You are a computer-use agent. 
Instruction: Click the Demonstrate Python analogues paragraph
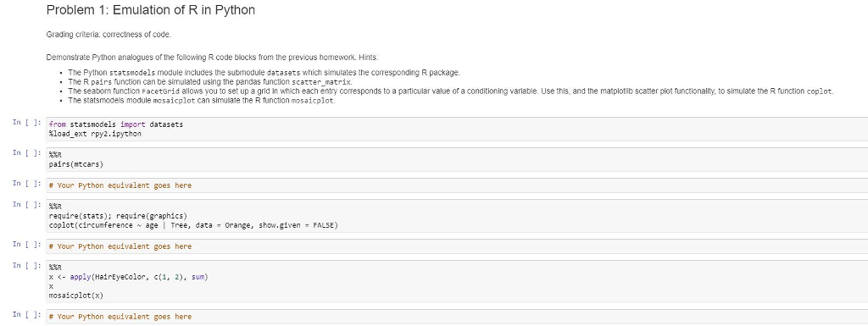pyautogui.click(x=212, y=58)
